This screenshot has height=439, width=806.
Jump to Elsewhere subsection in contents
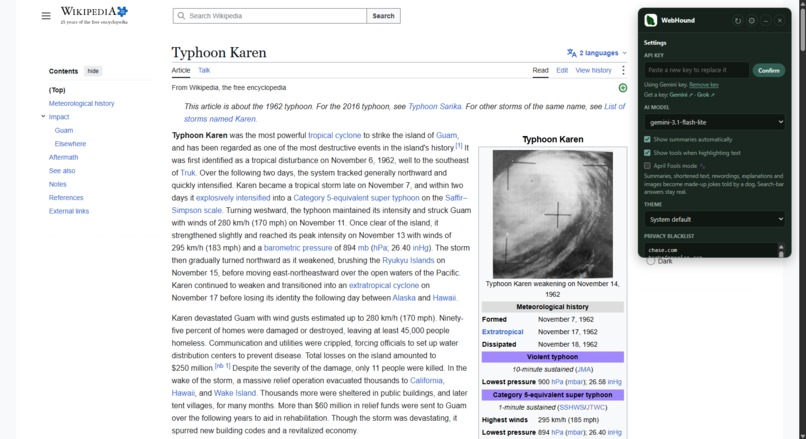[x=70, y=144]
